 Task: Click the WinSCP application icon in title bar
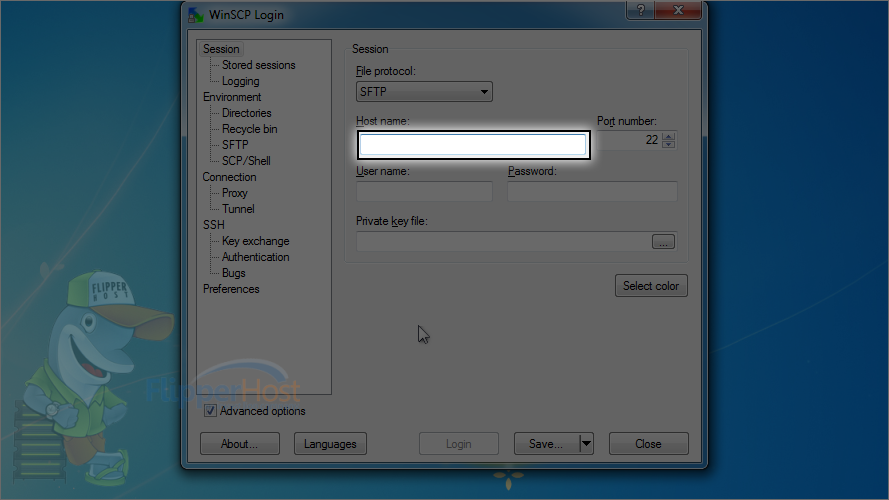click(196, 15)
